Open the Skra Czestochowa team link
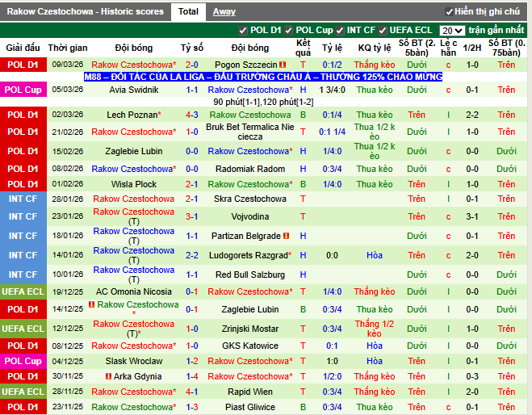Screen dimensions: 532x415 pyautogui.click(x=250, y=199)
